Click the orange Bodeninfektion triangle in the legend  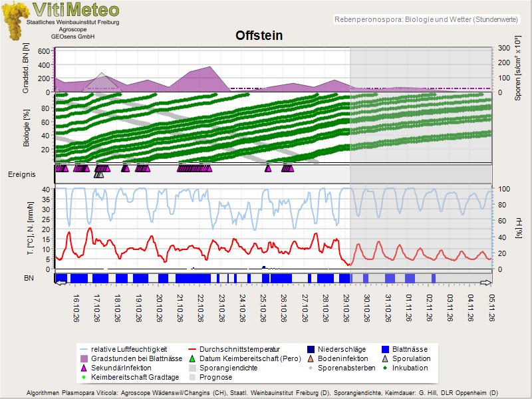(x=311, y=358)
